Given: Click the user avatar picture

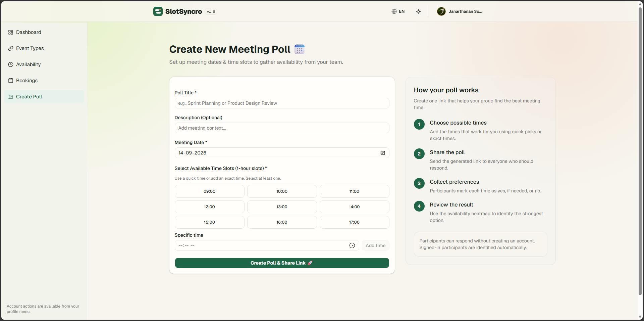Looking at the screenshot, I should (441, 11).
